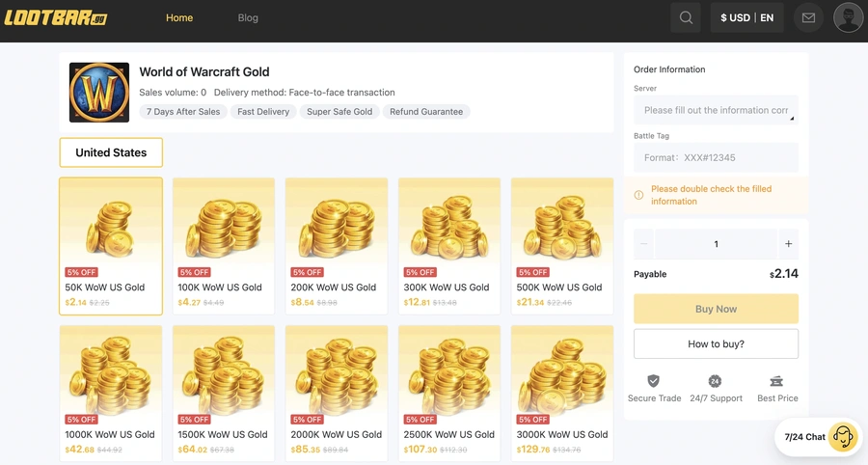
Task: Go to the Blog menu
Action: [x=248, y=17]
